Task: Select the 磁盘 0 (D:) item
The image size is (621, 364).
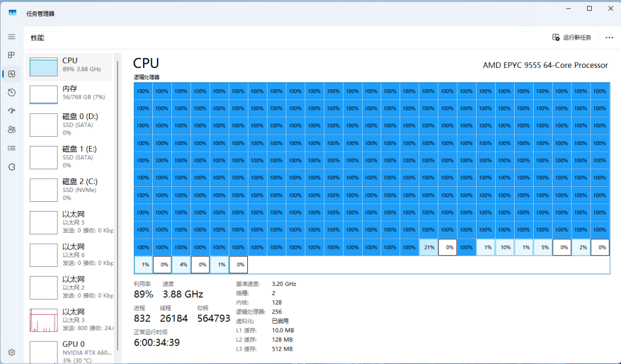Action: tap(69, 124)
